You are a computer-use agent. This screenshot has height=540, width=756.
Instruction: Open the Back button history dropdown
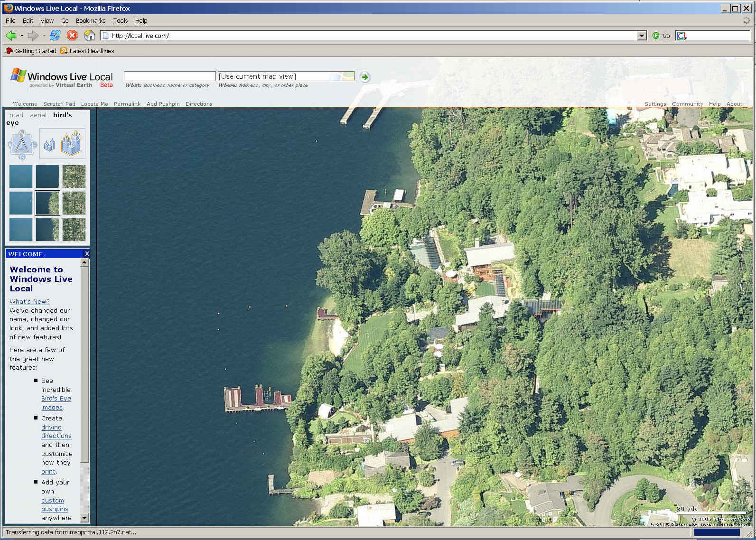pyautogui.click(x=22, y=36)
